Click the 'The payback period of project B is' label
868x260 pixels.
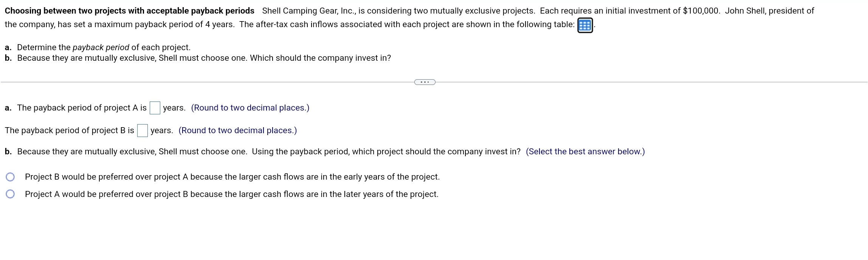69,131
